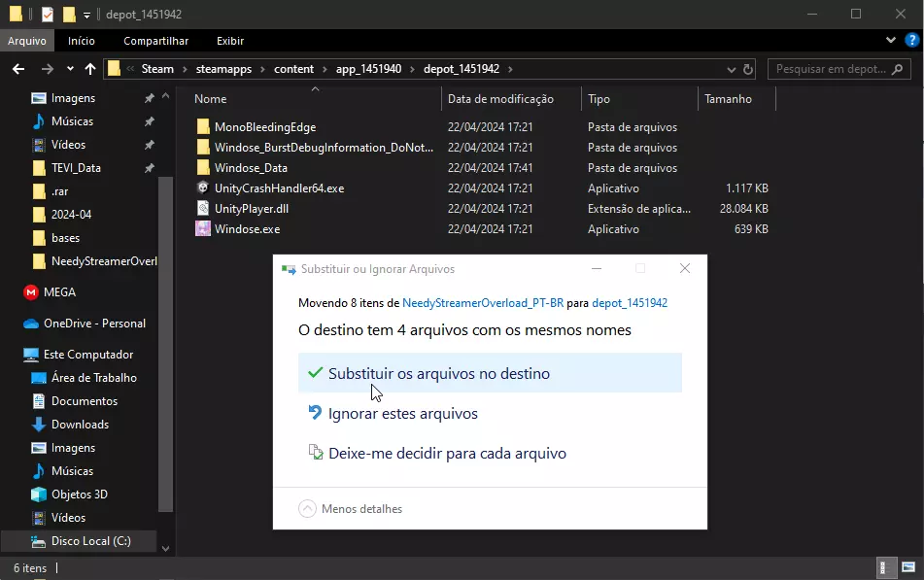Go forward with the right arrow

tap(48, 69)
